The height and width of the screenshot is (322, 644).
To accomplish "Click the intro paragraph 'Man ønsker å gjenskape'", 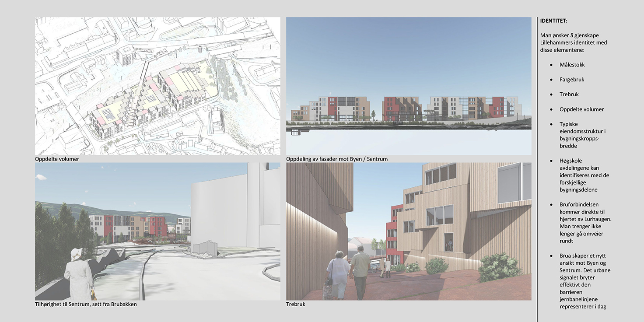I will (574, 42).
